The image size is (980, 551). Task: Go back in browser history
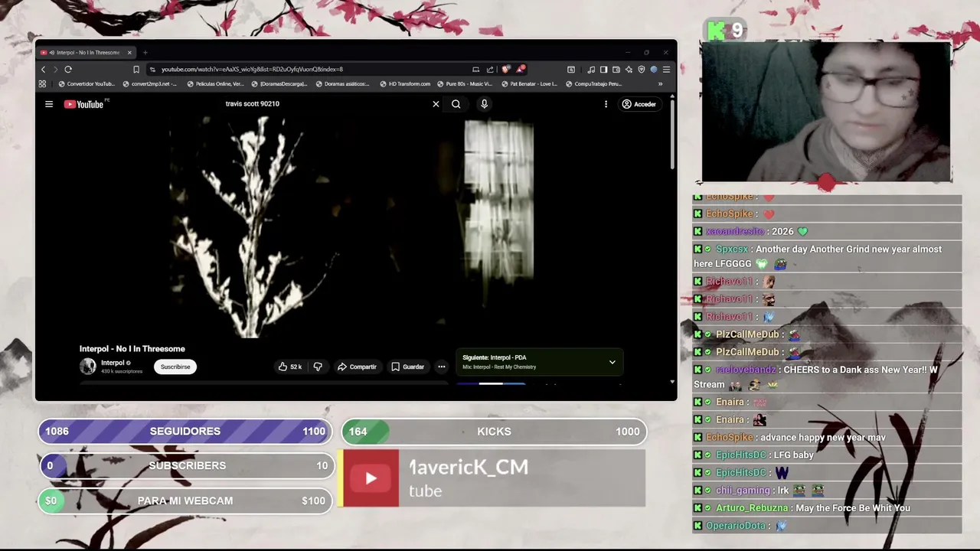coord(43,70)
